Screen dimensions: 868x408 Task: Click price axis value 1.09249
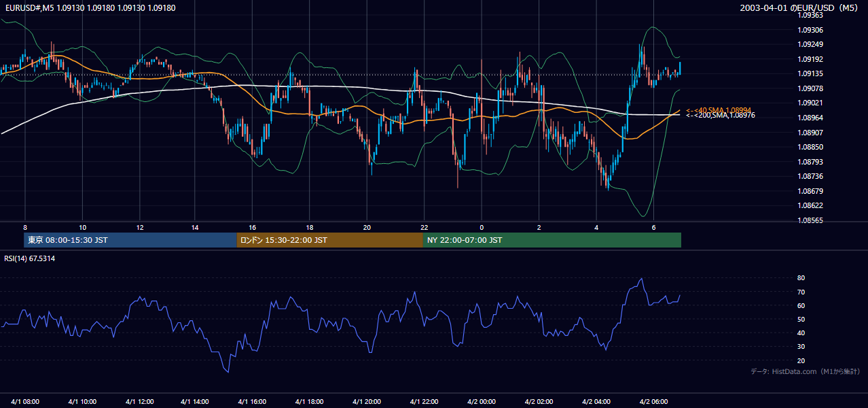(810, 44)
